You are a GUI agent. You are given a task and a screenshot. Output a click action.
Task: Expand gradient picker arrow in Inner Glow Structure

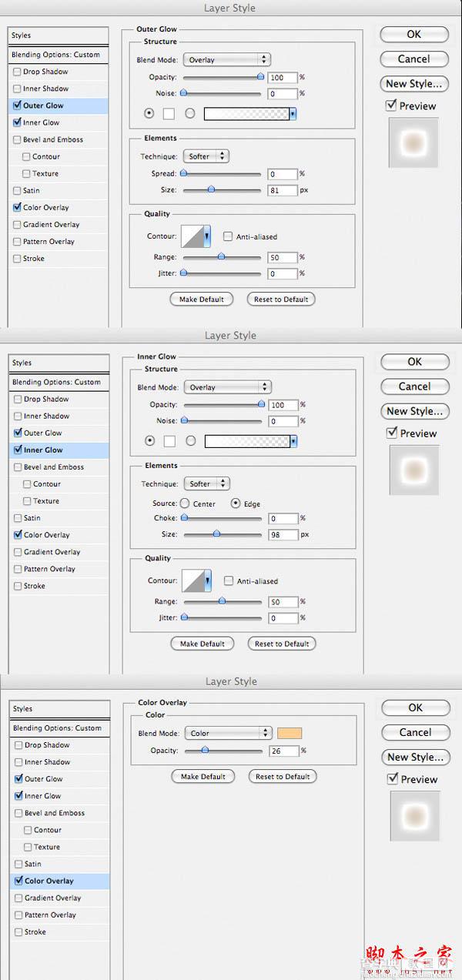pyautogui.click(x=293, y=441)
